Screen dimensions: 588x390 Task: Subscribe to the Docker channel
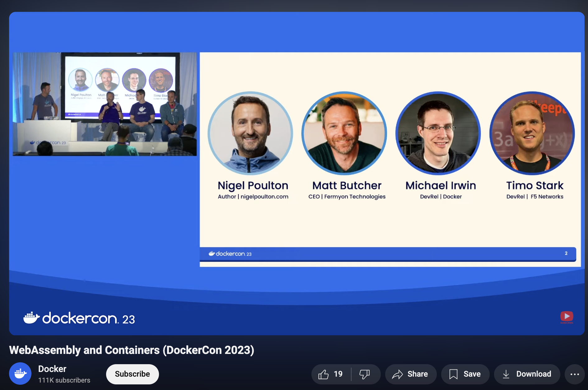pos(132,374)
